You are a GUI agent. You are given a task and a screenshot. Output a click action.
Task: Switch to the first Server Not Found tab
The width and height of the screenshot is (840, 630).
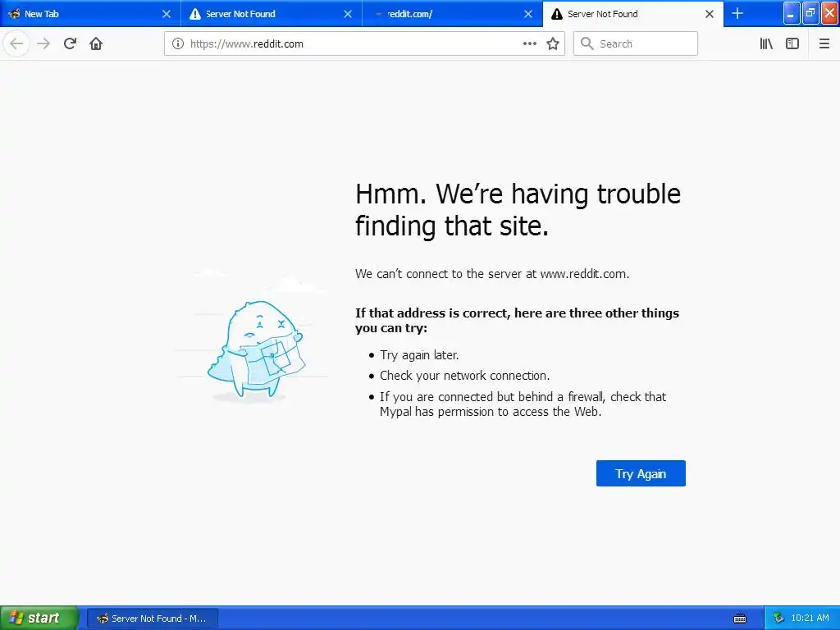pyautogui.click(x=271, y=14)
